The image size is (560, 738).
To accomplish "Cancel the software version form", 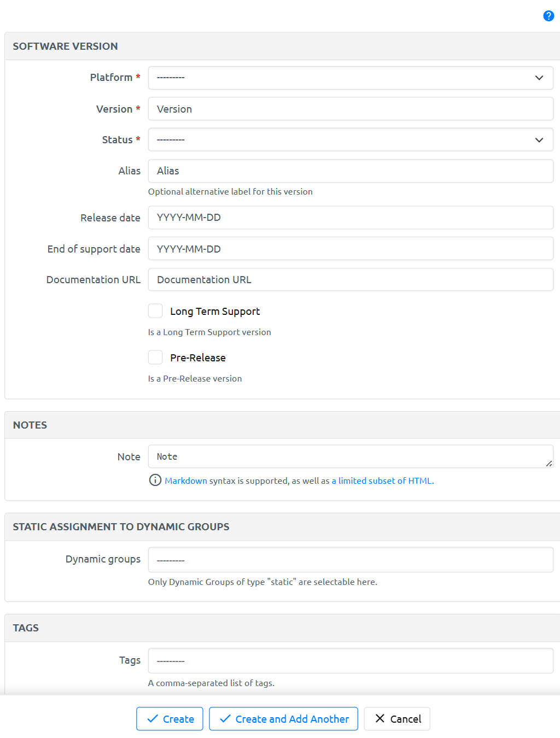I will click(397, 719).
